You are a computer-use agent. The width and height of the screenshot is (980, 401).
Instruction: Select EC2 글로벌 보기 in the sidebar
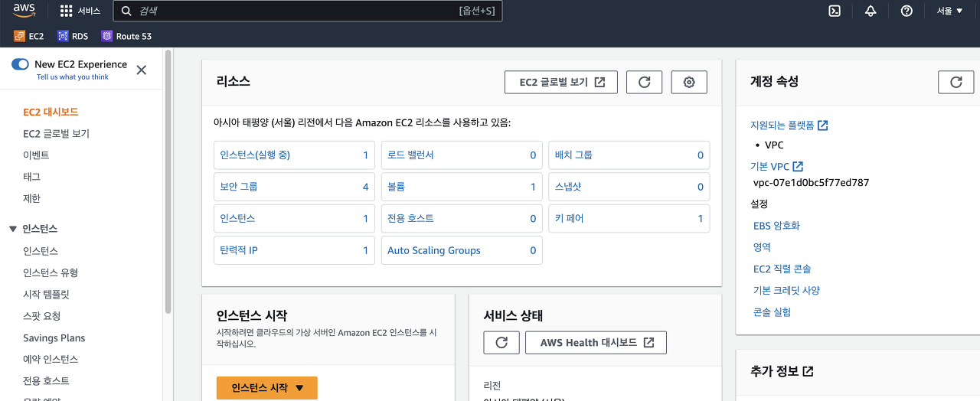56,133
